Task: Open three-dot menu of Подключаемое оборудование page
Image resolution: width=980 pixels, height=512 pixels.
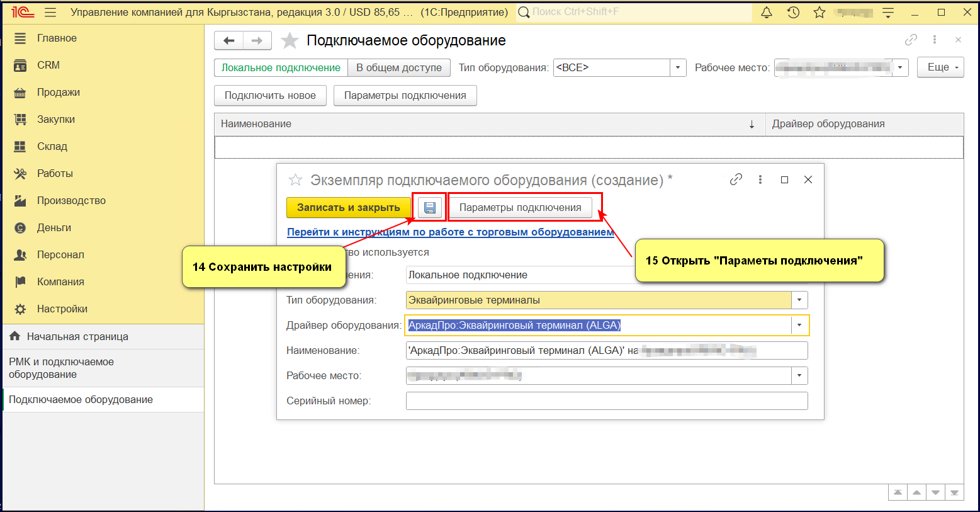Action: coord(935,40)
